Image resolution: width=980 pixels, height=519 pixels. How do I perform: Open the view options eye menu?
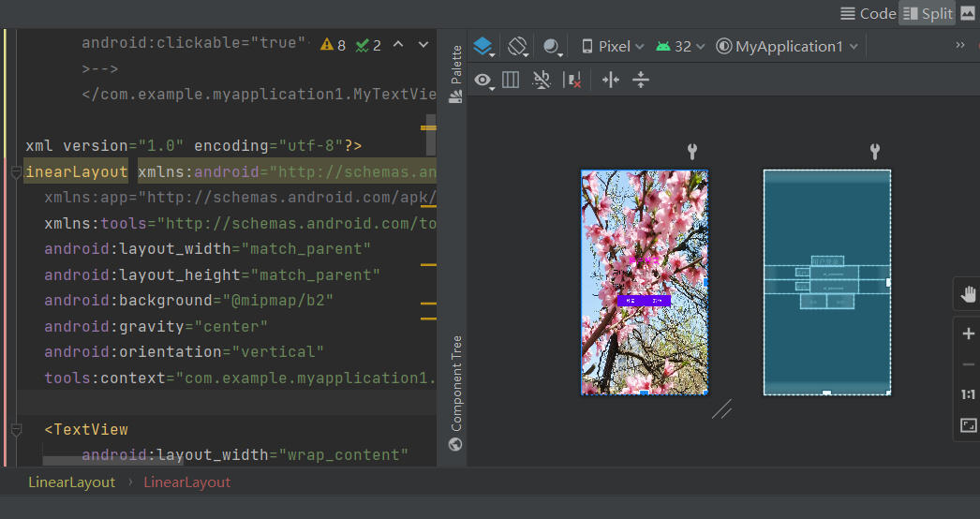[483, 80]
